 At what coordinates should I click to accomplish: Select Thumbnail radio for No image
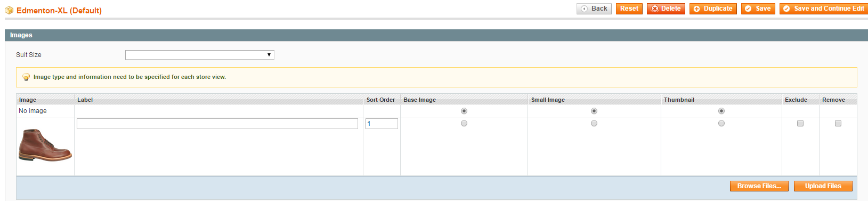[721, 111]
